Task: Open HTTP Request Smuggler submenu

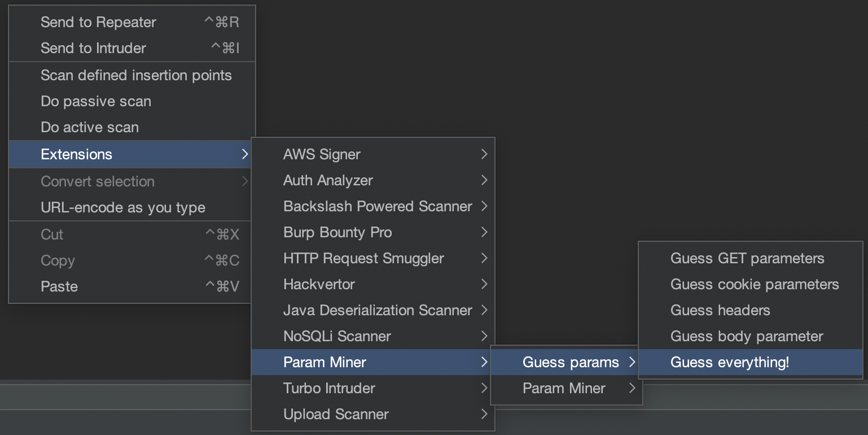Action: pos(373,258)
